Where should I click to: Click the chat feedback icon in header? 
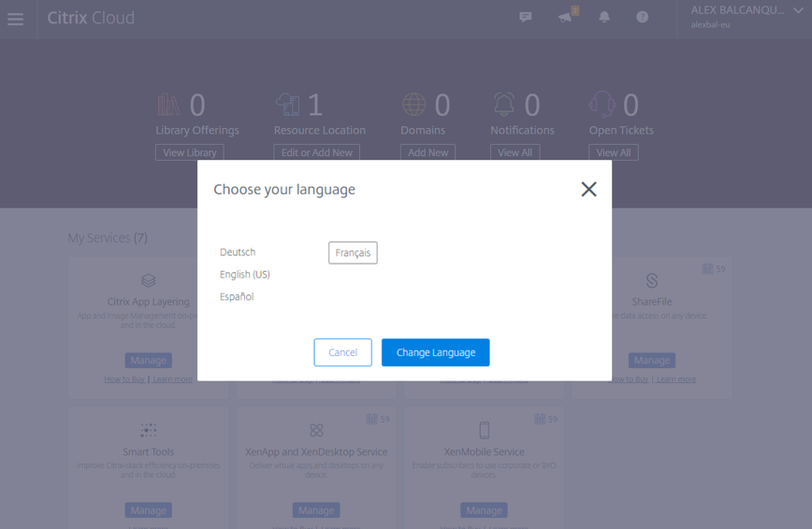coord(526,17)
